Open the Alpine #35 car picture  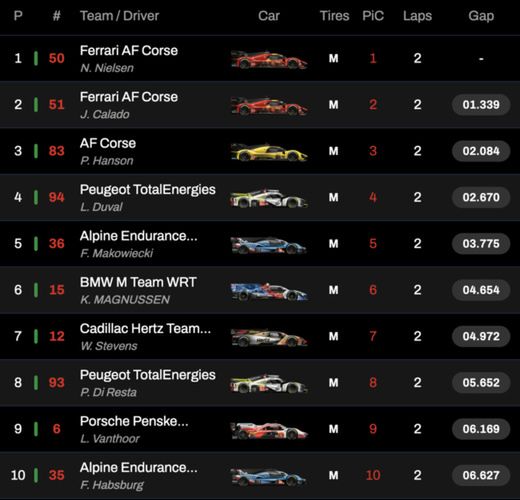(269, 476)
